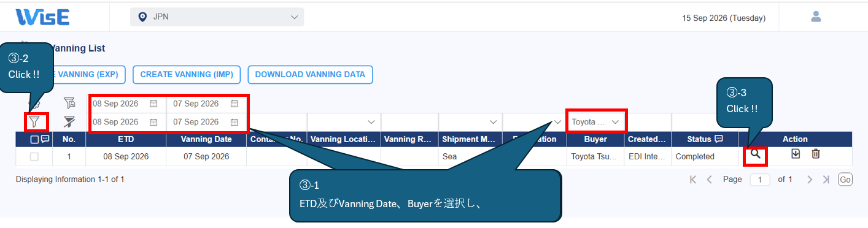Click the Sea shipment method cell
868x228 pixels.
click(470, 156)
